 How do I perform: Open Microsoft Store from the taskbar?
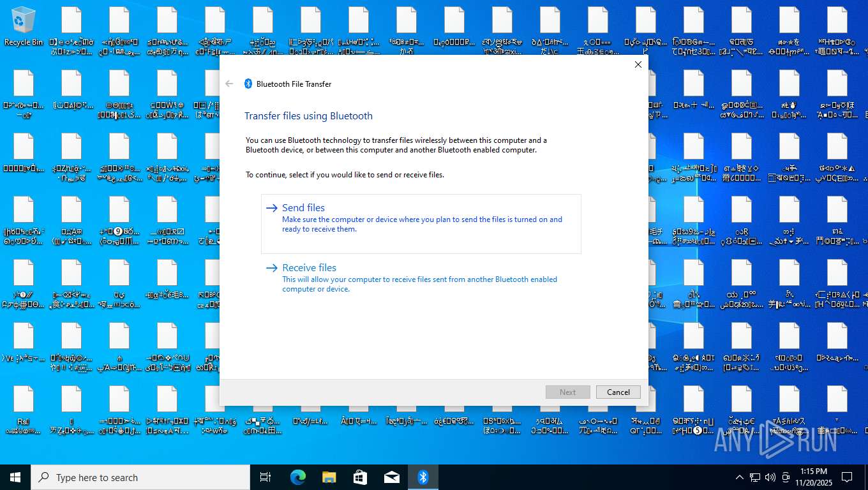point(360,477)
